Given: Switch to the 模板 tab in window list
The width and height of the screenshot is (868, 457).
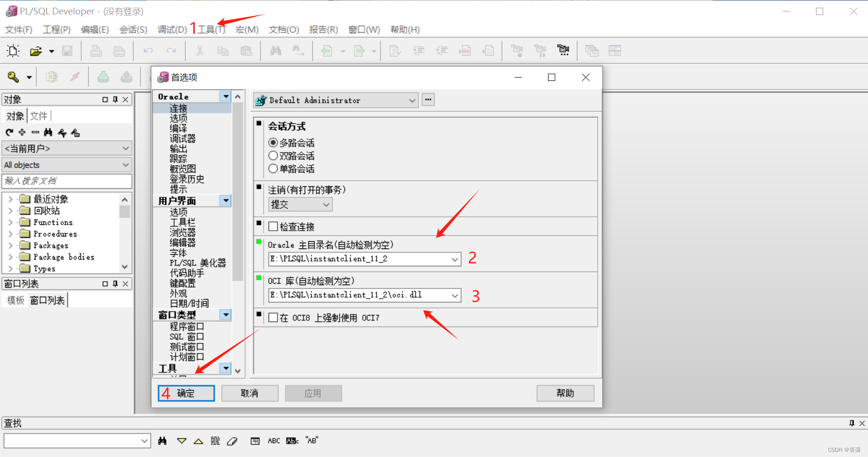Looking at the screenshot, I should (15, 300).
